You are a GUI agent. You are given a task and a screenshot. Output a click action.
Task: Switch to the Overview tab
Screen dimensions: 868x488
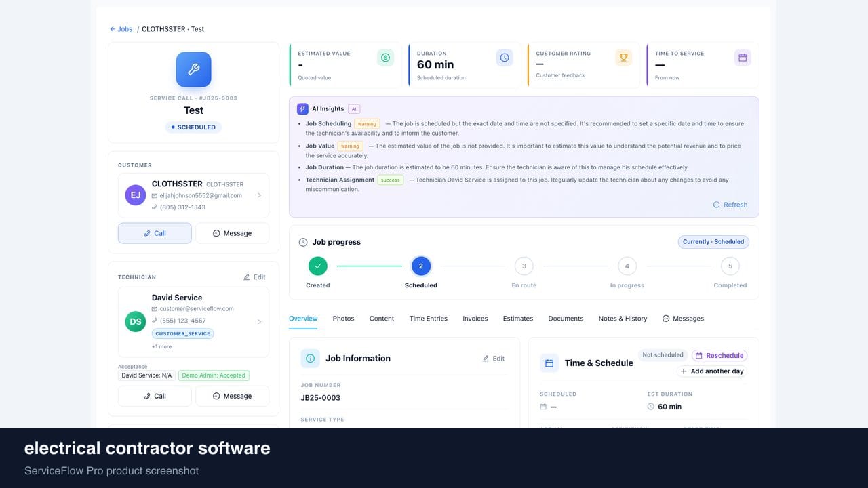(303, 319)
